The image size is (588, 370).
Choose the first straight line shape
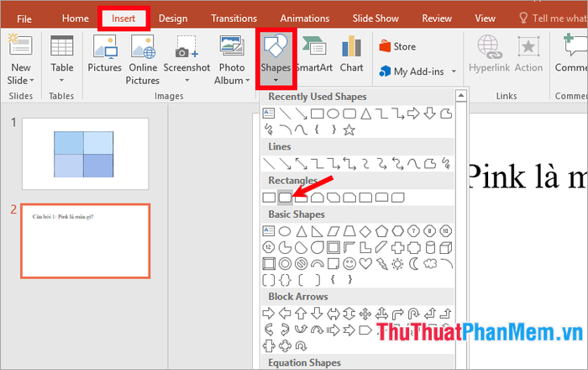[x=270, y=162]
